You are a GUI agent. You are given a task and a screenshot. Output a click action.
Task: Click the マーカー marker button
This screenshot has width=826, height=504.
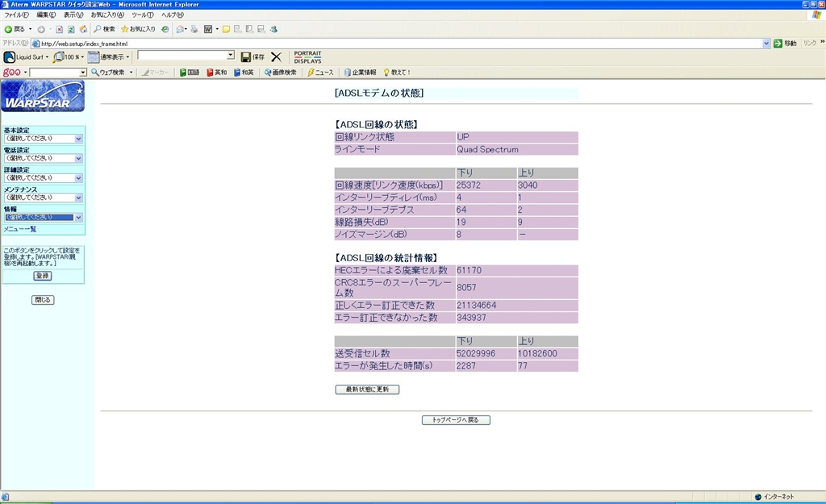click(x=155, y=72)
